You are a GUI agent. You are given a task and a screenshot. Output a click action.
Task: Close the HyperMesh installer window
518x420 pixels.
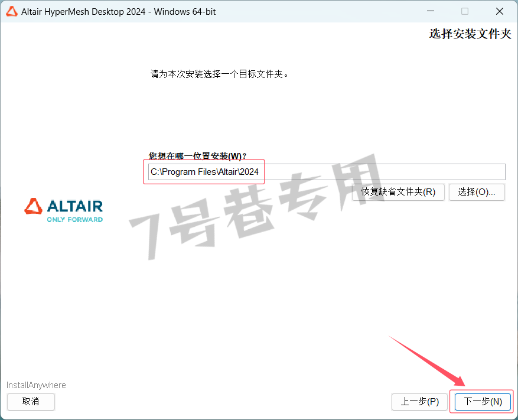(500, 11)
